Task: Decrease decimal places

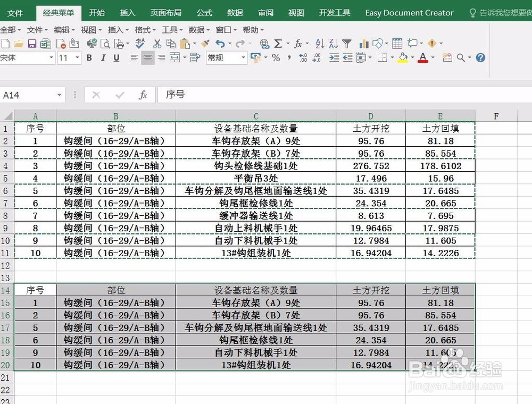Action: pyautogui.click(x=317, y=57)
